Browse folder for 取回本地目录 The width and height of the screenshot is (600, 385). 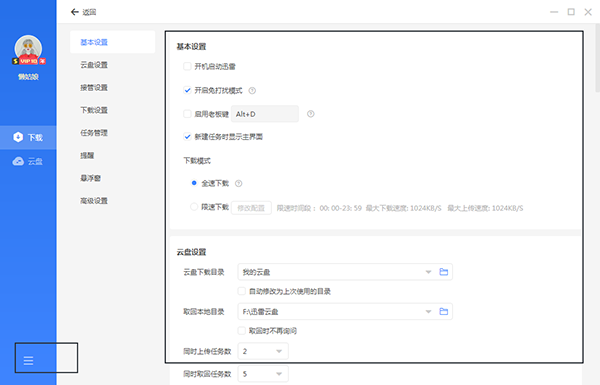(x=443, y=312)
